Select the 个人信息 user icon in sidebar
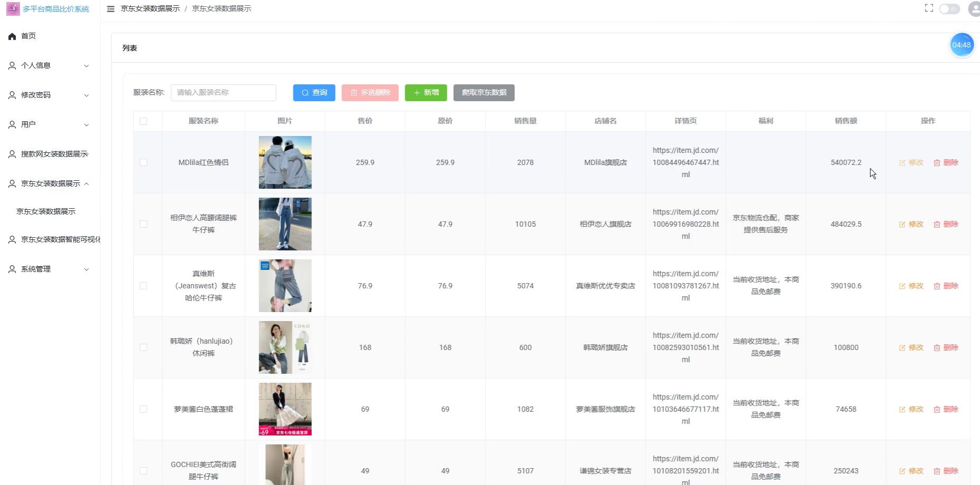980x485 pixels. [x=12, y=65]
